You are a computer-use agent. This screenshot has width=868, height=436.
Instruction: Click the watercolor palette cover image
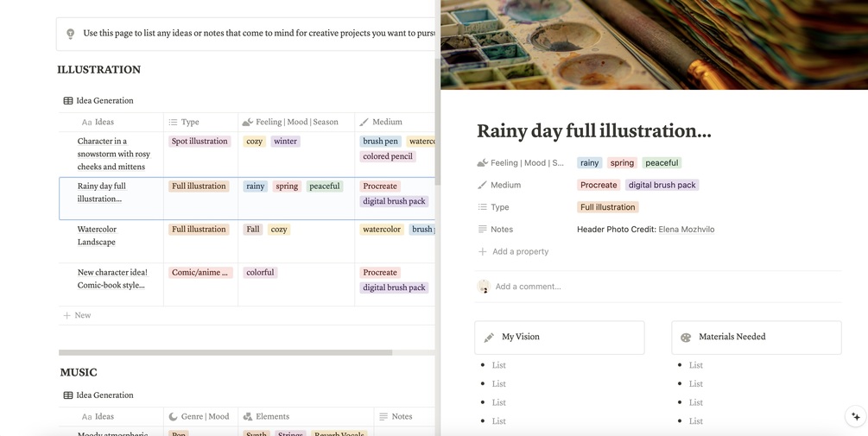pyautogui.click(x=655, y=44)
